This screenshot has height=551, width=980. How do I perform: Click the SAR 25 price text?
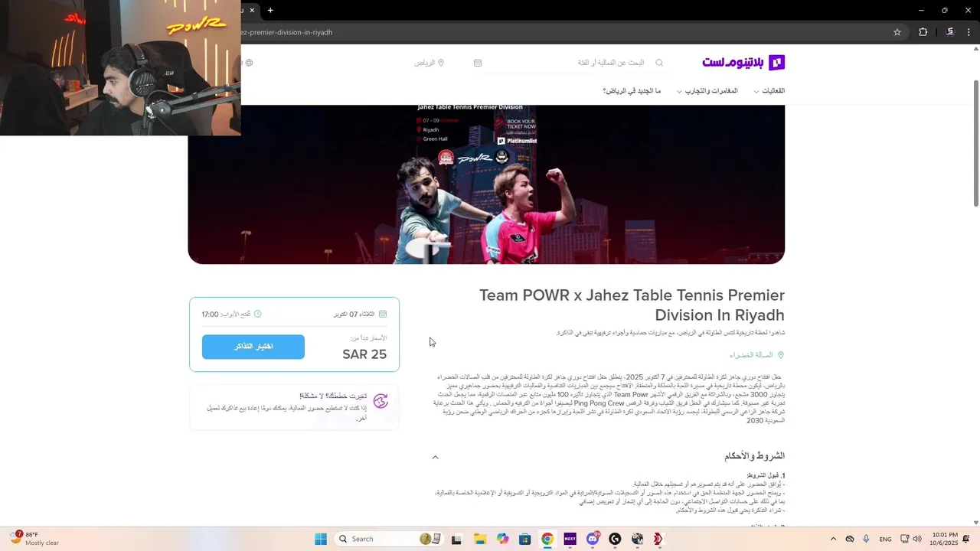pos(364,354)
